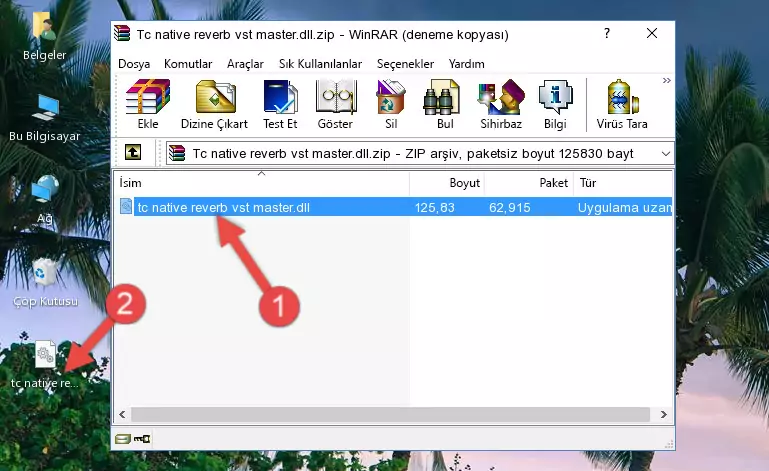
Task: Click the help question mark button
Action: 607,33
